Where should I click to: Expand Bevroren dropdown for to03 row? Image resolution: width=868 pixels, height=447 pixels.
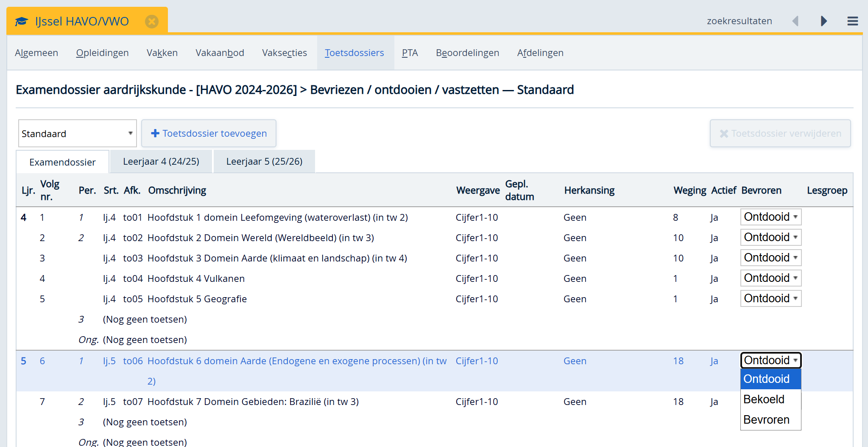pos(770,258)
